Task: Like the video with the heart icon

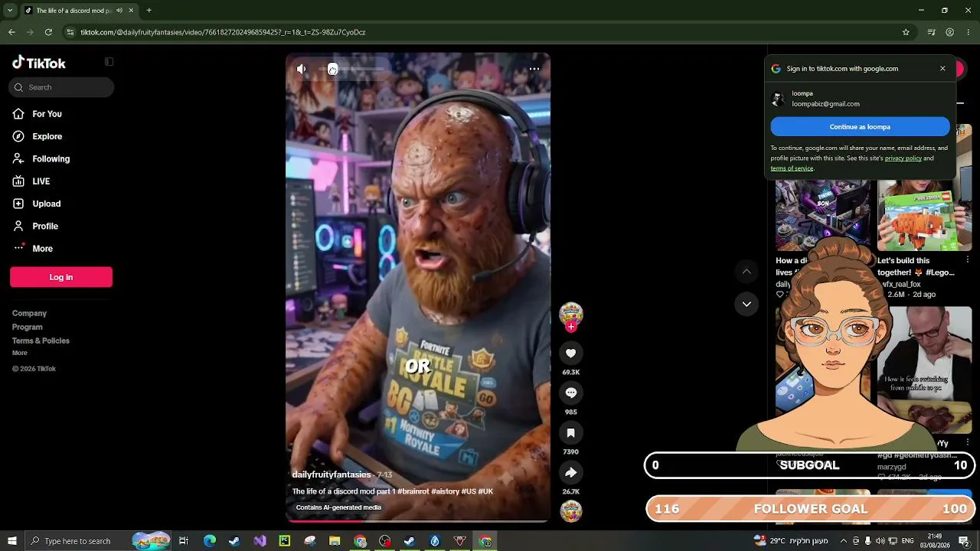Action: (571, 354)
